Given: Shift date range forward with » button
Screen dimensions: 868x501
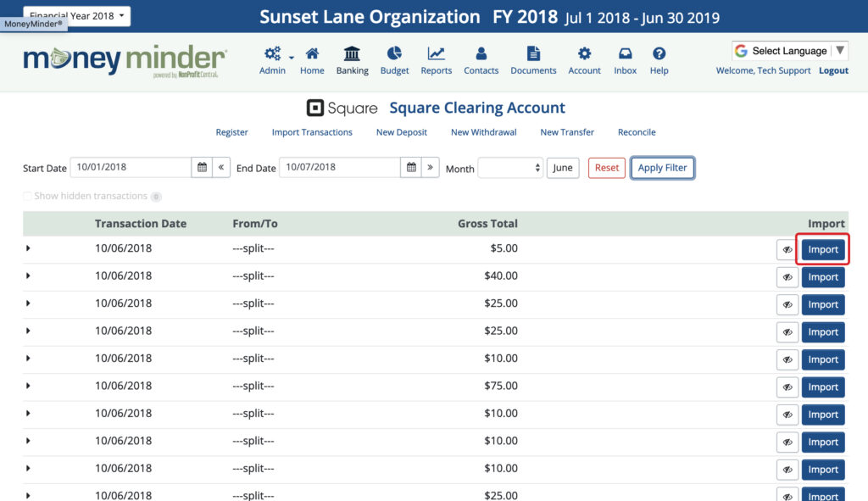Looking at the screenshot, I should coord(430,167).
